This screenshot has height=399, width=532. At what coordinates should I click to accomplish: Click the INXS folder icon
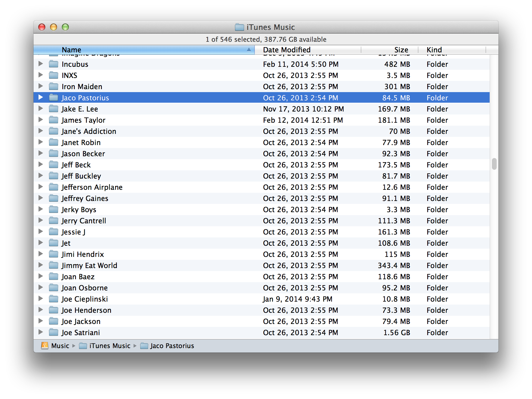click(54, 75)
